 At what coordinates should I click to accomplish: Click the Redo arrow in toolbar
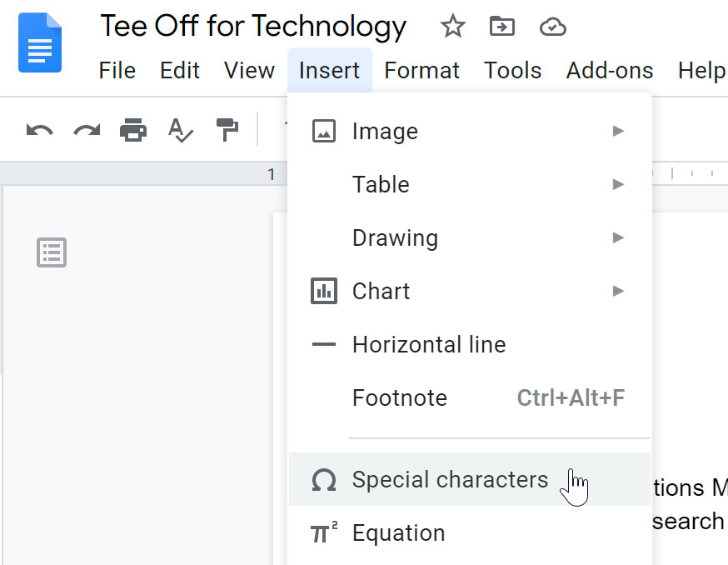(x=87, y=131)
